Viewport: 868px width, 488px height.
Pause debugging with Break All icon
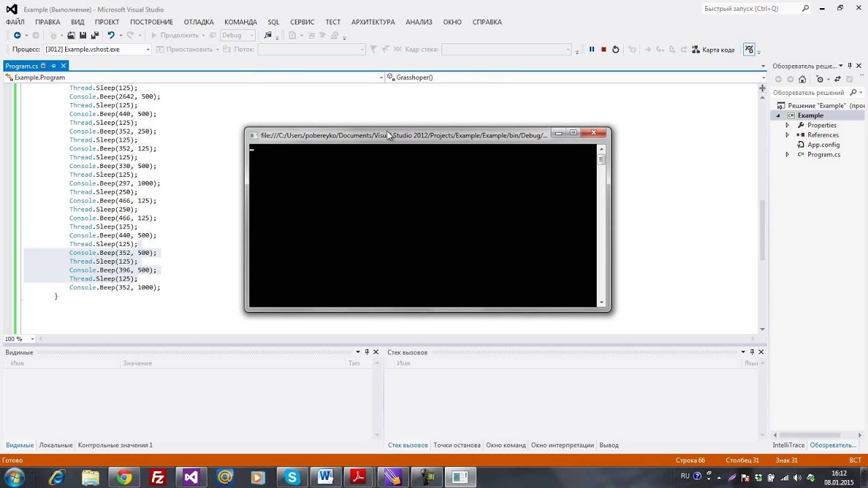[x=591, y=49]
